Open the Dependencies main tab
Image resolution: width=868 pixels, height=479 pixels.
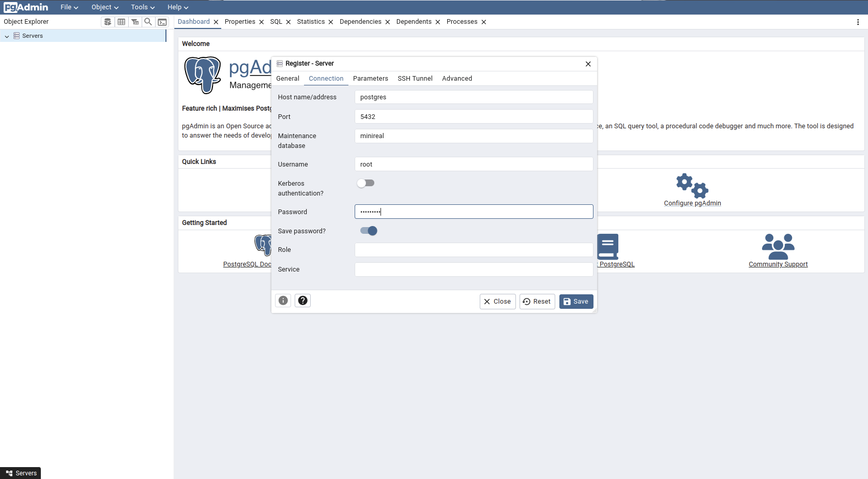[360, 22]
